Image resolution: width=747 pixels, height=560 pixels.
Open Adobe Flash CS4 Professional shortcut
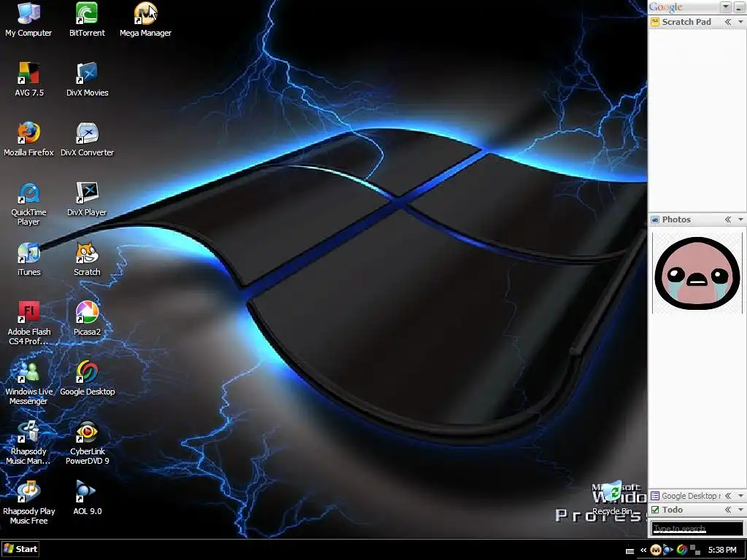tap(28, 324)
